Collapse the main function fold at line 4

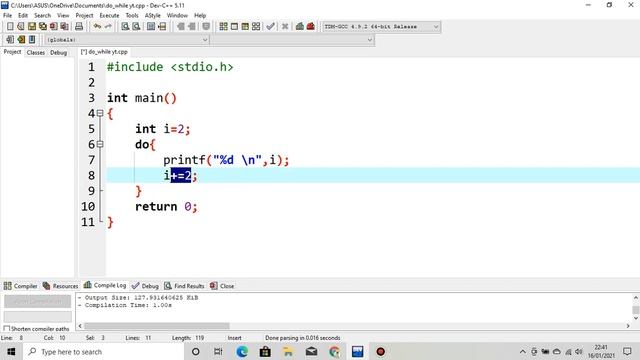click(x=100, y=113)
